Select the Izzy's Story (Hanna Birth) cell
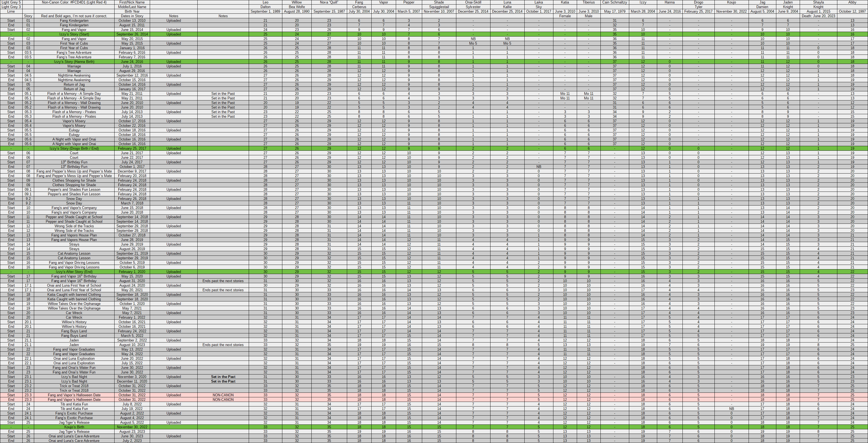 point(74,62)
